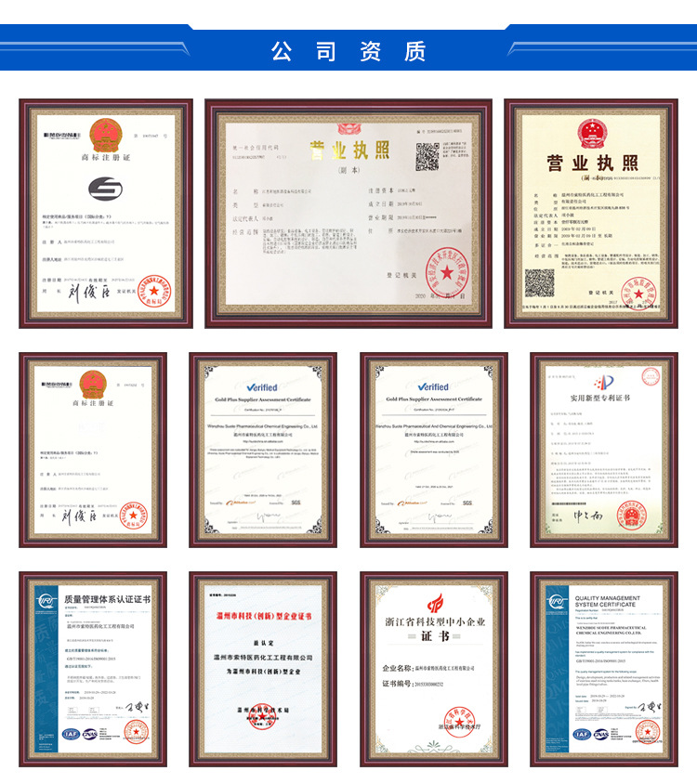Click the 企业名称 line on the 浙江省 certificate
This screenshot has height=784, width=697.
coord(428,669)
